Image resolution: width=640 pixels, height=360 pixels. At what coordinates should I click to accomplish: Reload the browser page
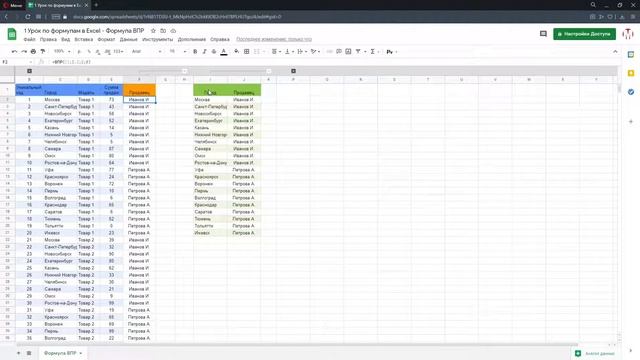pyautogui.click(x=27, y=17)
